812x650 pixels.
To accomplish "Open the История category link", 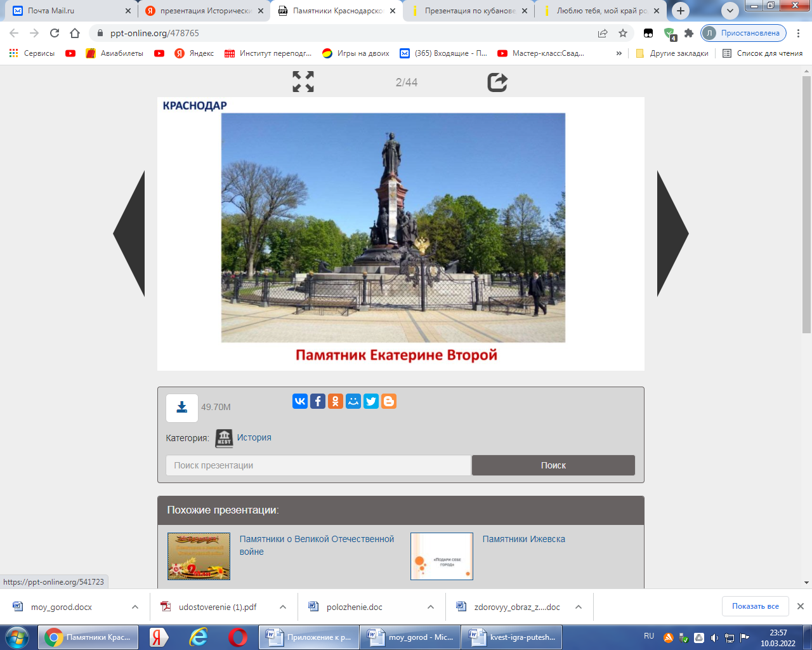I will (x=254, y=437).
